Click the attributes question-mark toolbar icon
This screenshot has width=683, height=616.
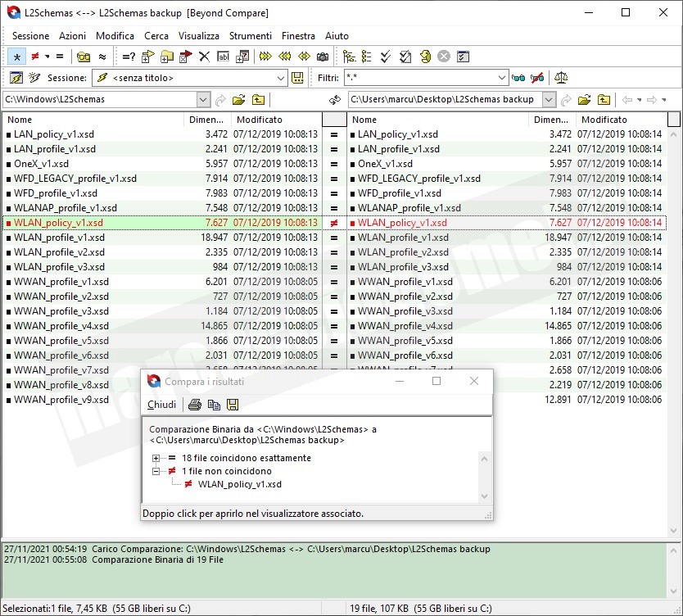coord(242,57)
